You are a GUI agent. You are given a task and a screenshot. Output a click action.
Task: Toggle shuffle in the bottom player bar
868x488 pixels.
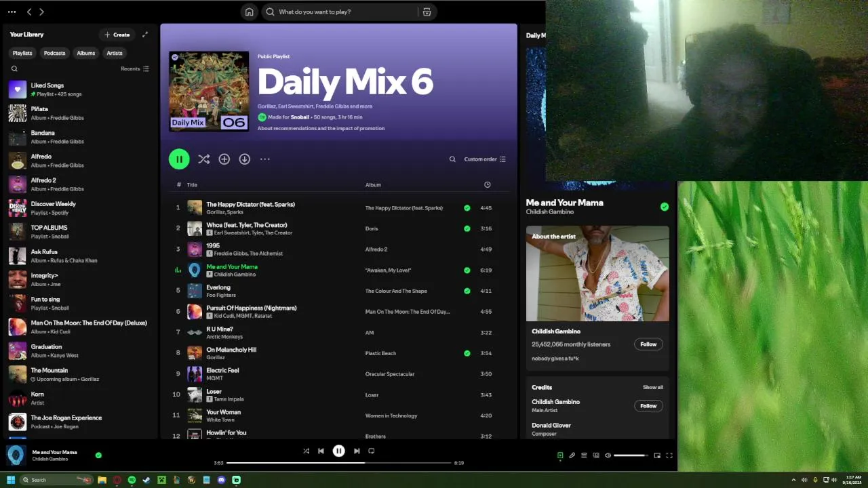point(306,451)
